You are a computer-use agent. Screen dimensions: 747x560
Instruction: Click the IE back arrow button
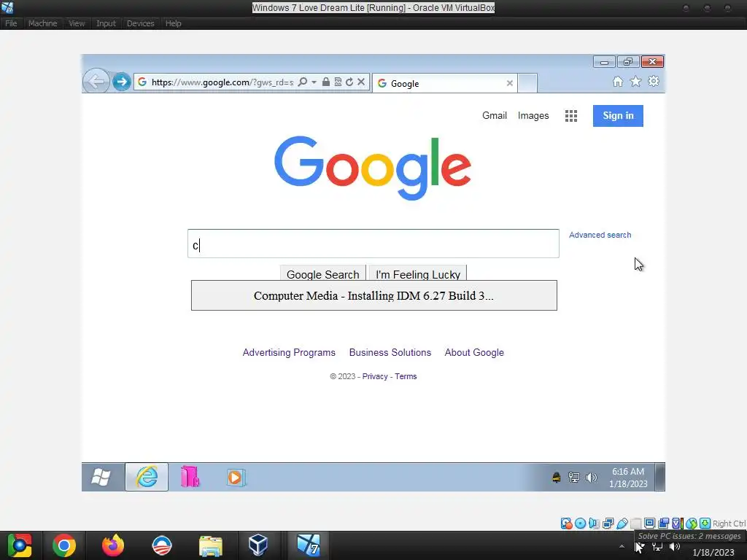point(96,82)
